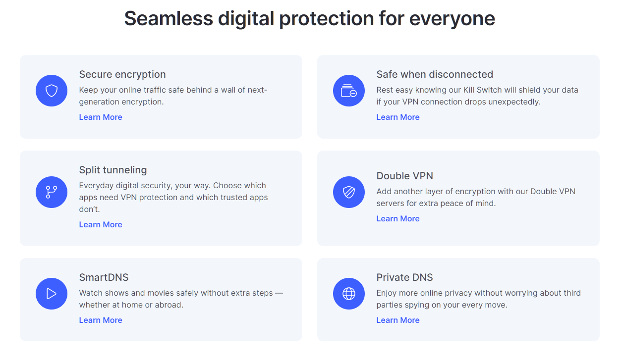Click the Double VPN striped shield icon

click(x=349, y=192)
